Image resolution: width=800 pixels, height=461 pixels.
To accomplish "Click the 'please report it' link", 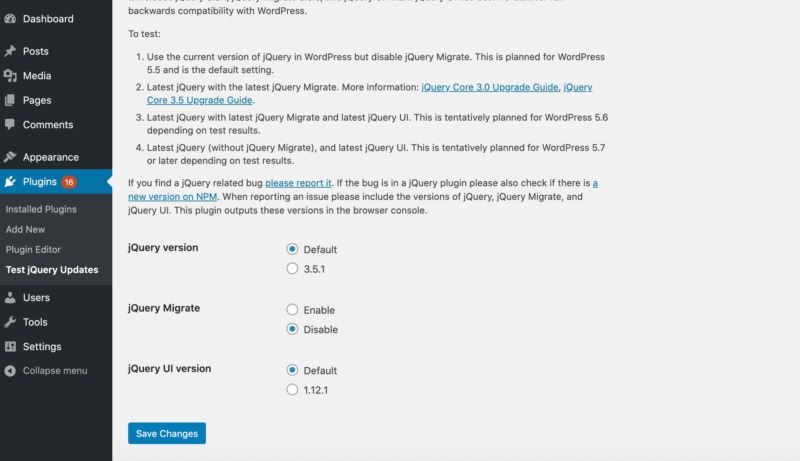I will click(x=299, y=183).
